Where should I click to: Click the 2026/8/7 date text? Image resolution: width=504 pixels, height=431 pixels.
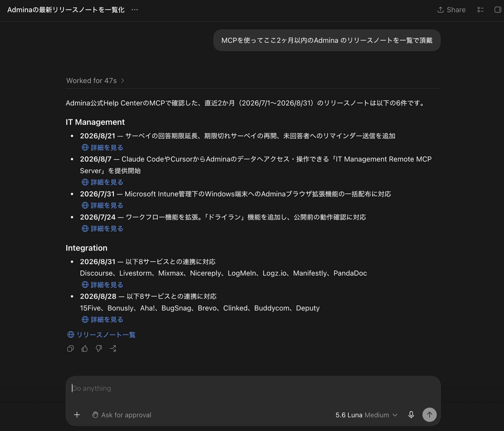(96, 159)
